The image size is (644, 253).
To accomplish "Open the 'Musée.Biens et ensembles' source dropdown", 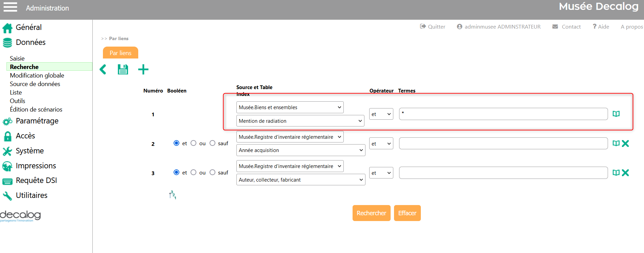I will [x=290, y=107].
